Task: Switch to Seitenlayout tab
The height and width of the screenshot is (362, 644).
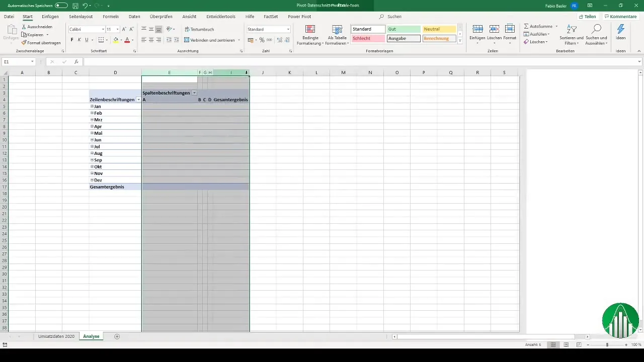Action: (x=81, y=17)
